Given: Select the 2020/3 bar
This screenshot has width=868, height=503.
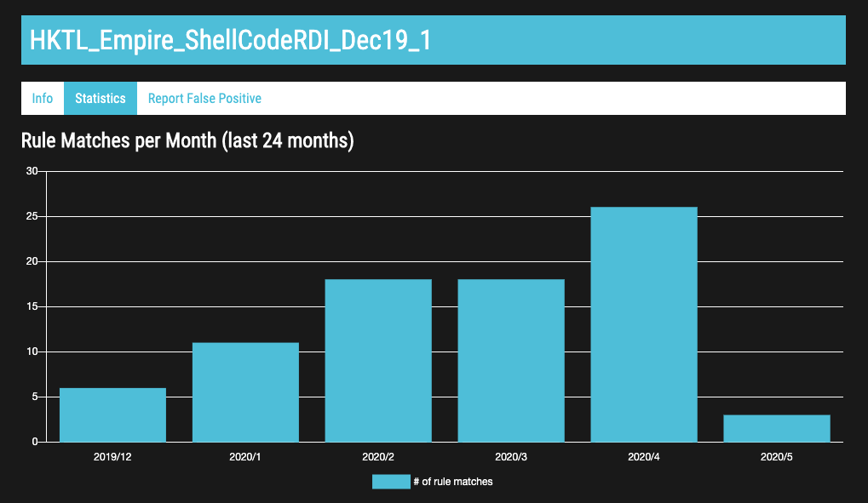Looking at the screenshot, I should [511, 361].
